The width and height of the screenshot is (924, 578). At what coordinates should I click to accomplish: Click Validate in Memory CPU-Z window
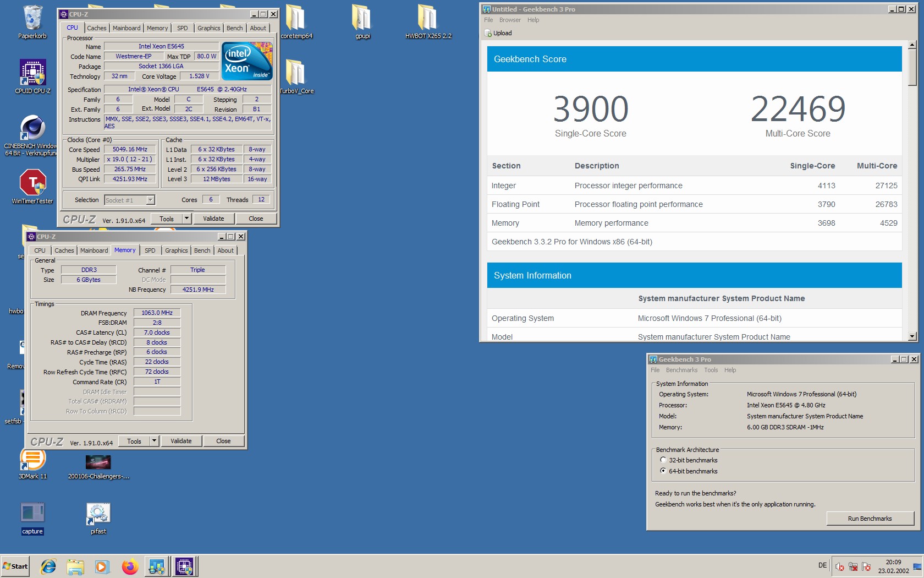coord(181,441)
